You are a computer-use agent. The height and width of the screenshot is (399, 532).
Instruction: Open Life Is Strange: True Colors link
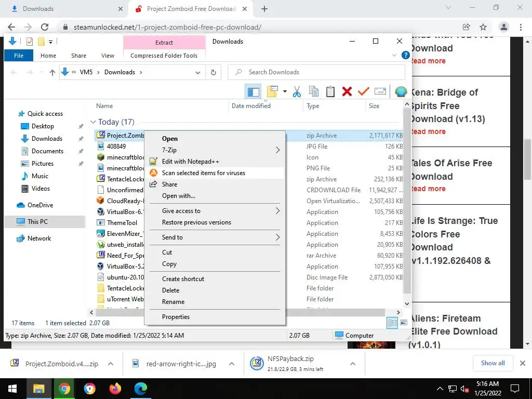coord(454,241)
